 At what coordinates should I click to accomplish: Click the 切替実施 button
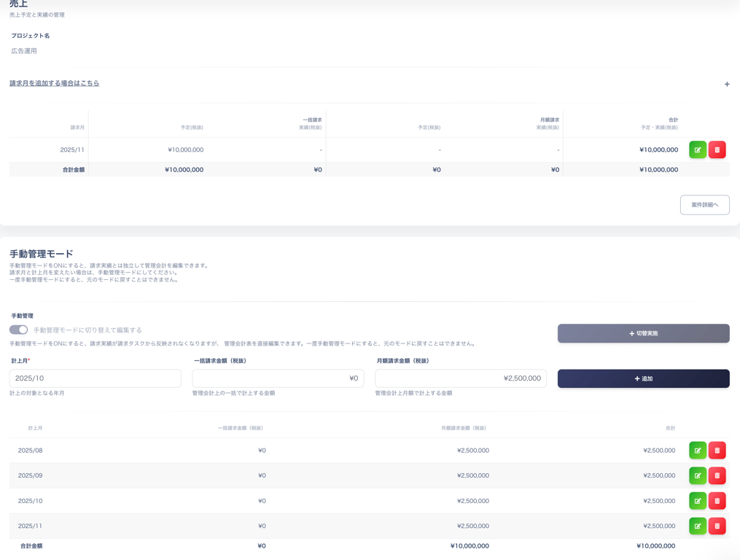643,333
